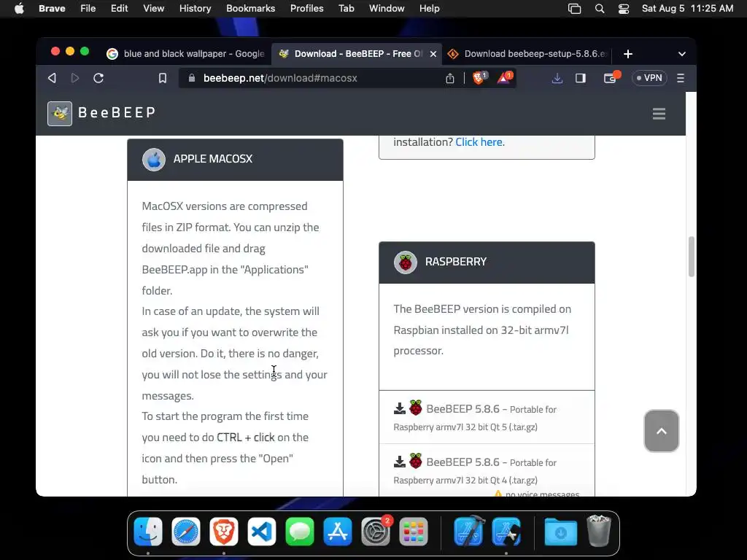
Task: Open the Trash in the dock
Action: point(599,531)
